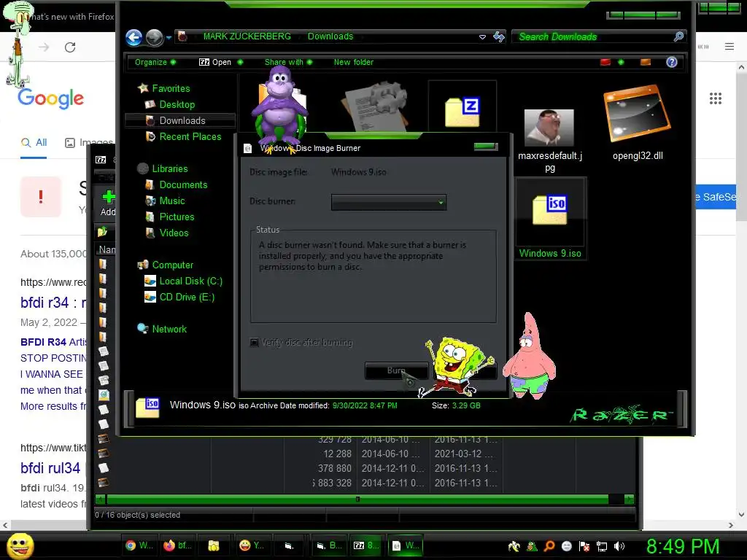The image size is (747, 560).
Task: Click the Google logo
Action: pos(50,98)
